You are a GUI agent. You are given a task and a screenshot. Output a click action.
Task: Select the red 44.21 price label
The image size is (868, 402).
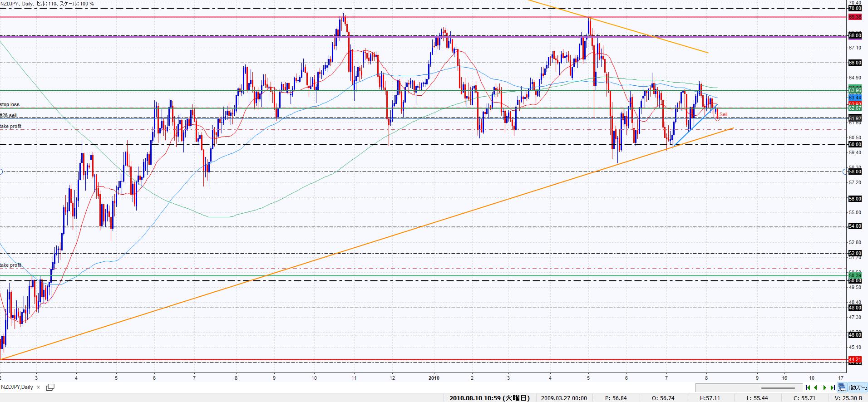coord(854,359)
